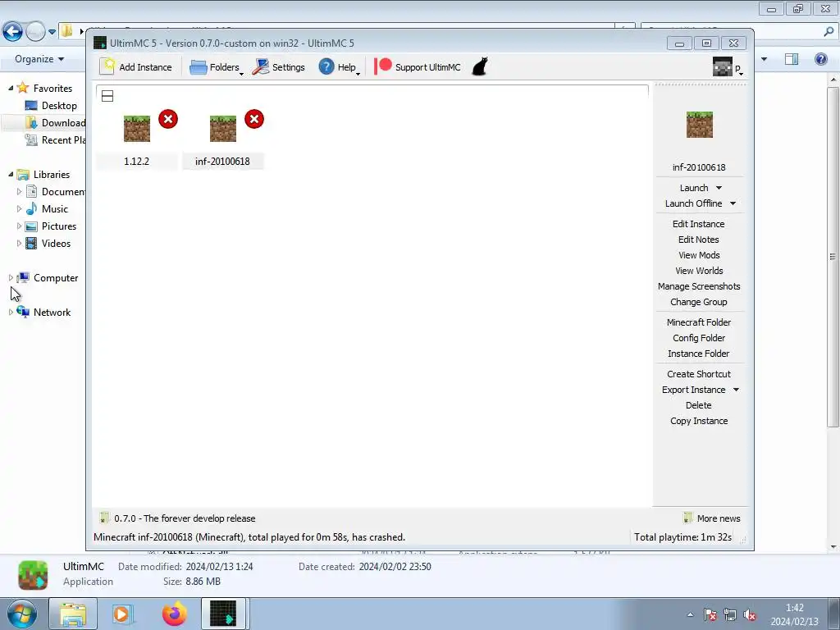Click the 1.12.2 instance label
This screenshot has width=840, height=630.
click(x=137, y=162)
